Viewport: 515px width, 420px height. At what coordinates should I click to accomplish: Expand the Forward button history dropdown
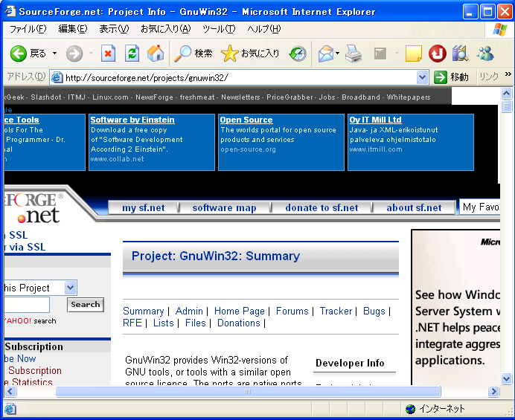pyautogui.click(x=91, y=54)
